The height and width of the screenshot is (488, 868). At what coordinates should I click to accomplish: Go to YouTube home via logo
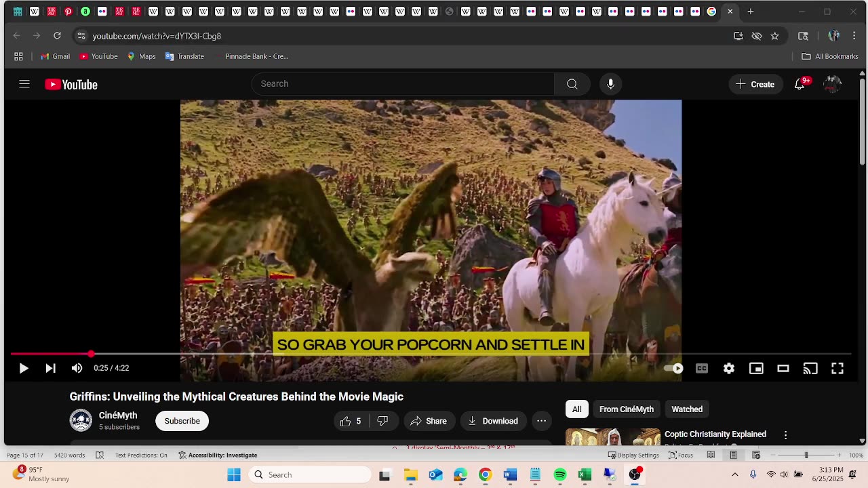pos(71,84)
